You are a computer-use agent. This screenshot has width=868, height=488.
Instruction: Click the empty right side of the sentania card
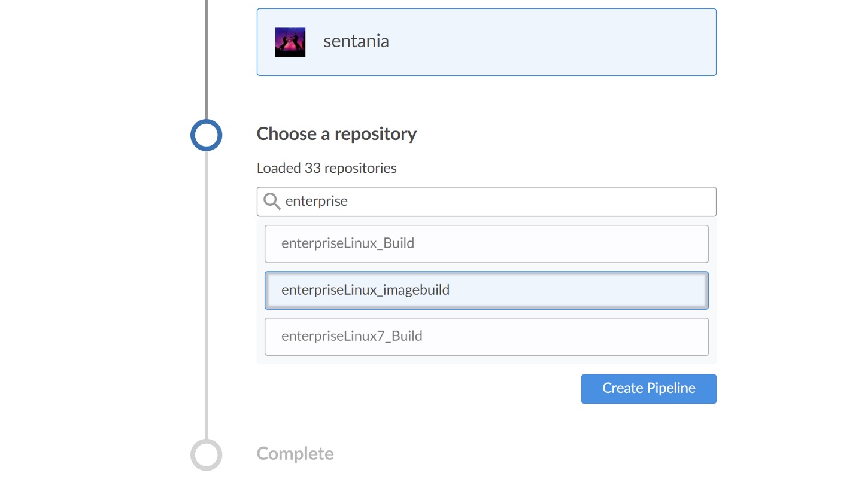click(x=569, y=42)
